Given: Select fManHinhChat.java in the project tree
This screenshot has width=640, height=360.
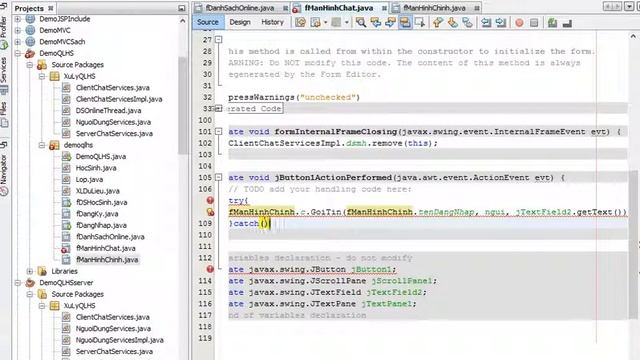Looking at the screenshot, I should tap(105, 248).
